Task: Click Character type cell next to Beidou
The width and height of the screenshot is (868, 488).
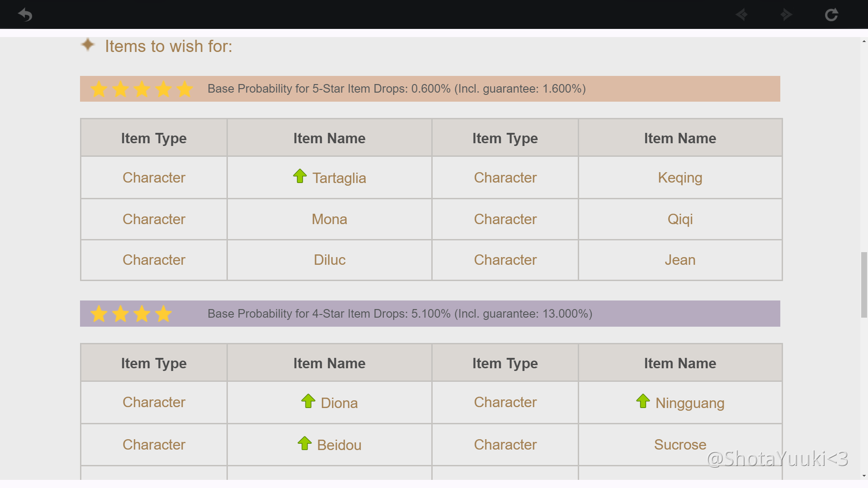Action: click(154, 445)
